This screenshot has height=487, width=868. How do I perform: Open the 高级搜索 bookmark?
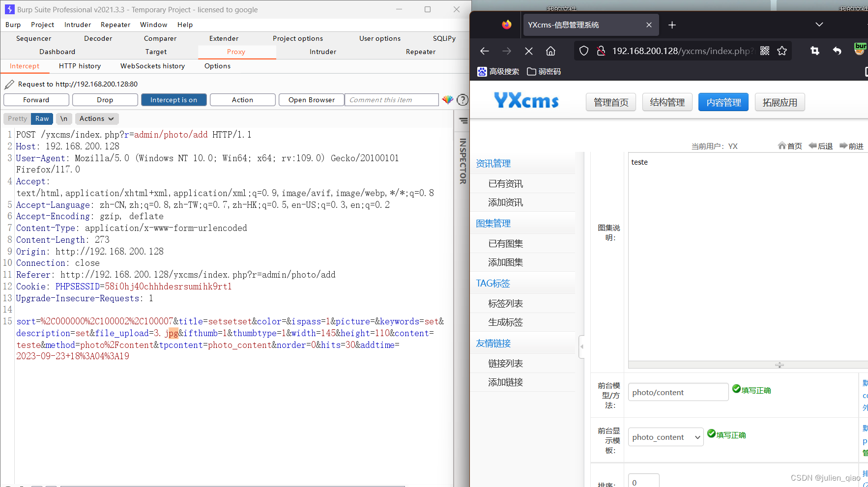[498, 72]
